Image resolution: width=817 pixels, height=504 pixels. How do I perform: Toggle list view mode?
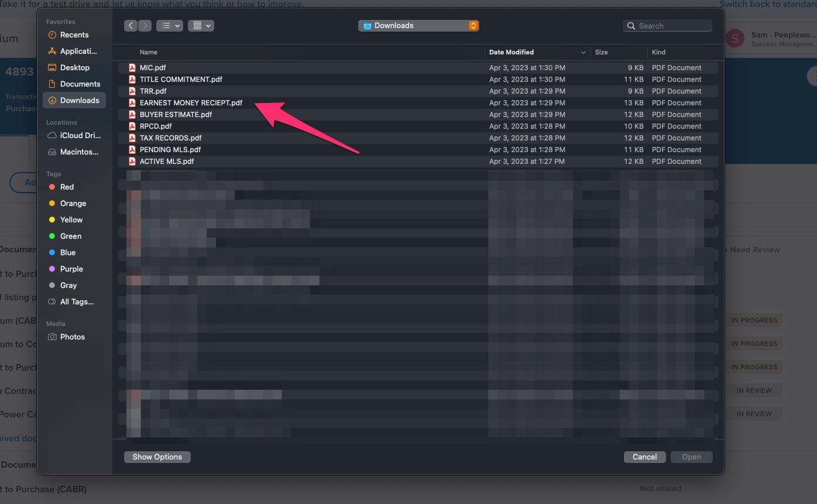point(164,25)
